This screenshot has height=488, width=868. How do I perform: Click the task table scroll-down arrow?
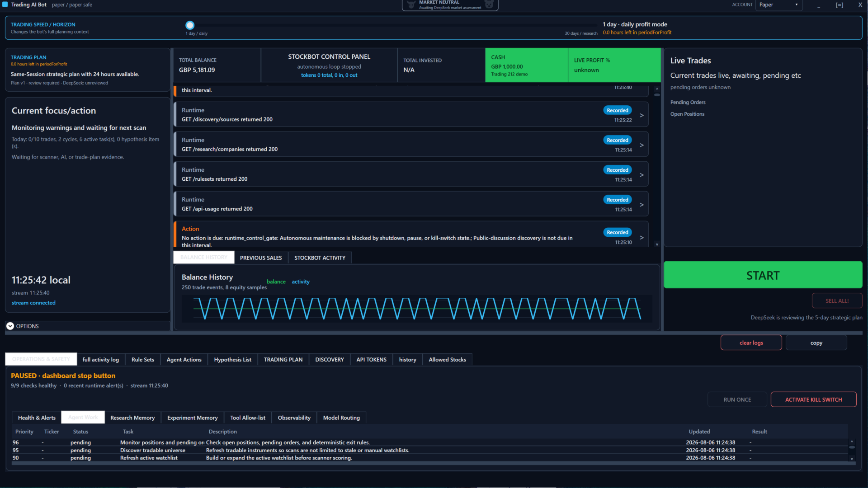[x=852, y=458]
